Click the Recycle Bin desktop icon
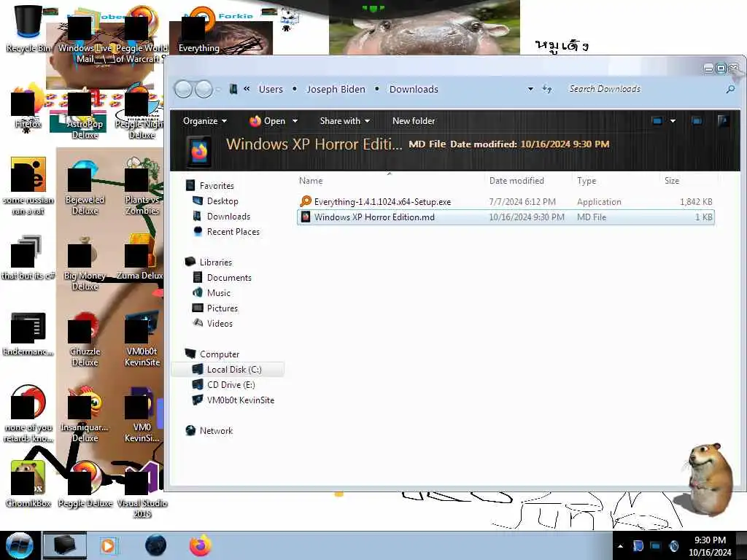 click(x=28, y=28)
